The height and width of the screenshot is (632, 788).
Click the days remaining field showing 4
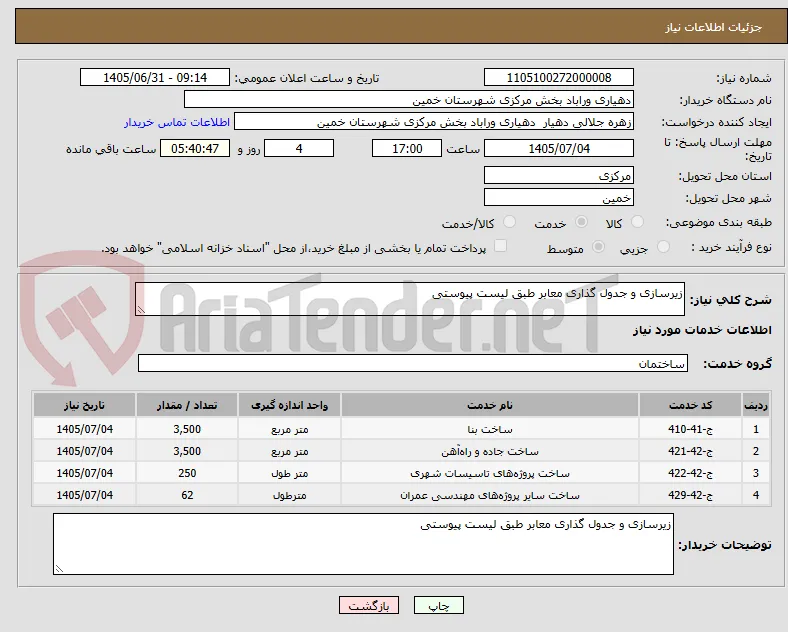click(x=299, y=149)
